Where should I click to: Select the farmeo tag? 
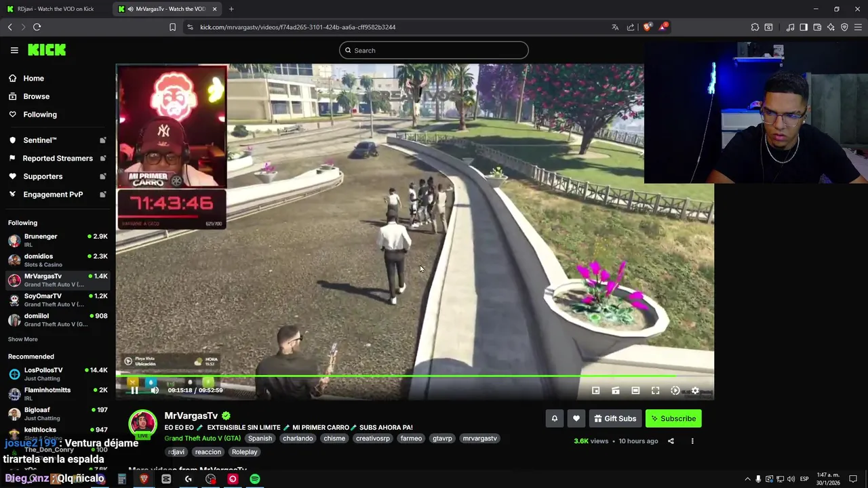click(411, 439)
